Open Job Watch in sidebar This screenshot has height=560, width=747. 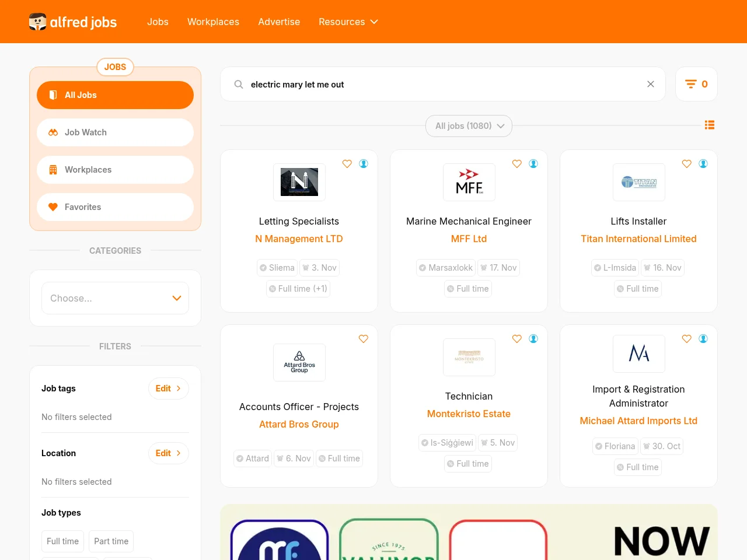pyautogui.click(x=115, y=132)
